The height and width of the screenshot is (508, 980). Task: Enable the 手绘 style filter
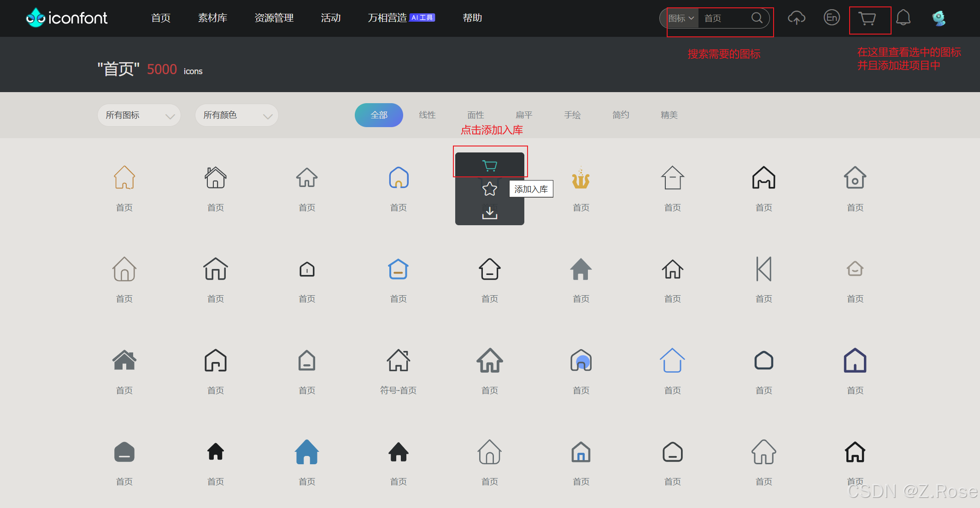[x=573, y=115]
